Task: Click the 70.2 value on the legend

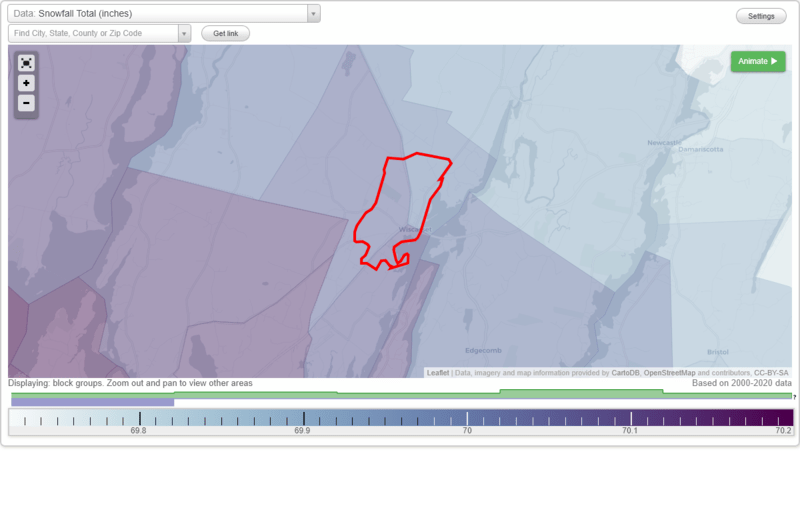Action: coord(783,431)
